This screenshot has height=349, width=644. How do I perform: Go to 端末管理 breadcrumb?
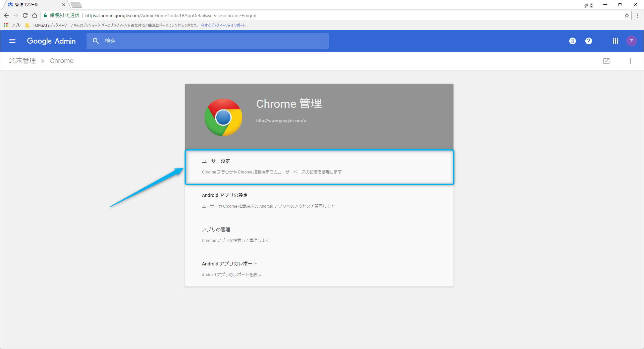(22, 61)
